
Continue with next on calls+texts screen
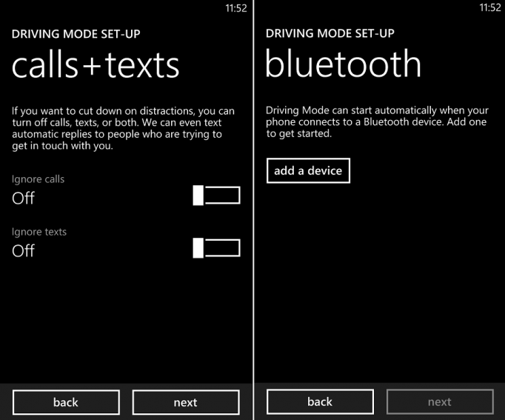tap(186, 402)
